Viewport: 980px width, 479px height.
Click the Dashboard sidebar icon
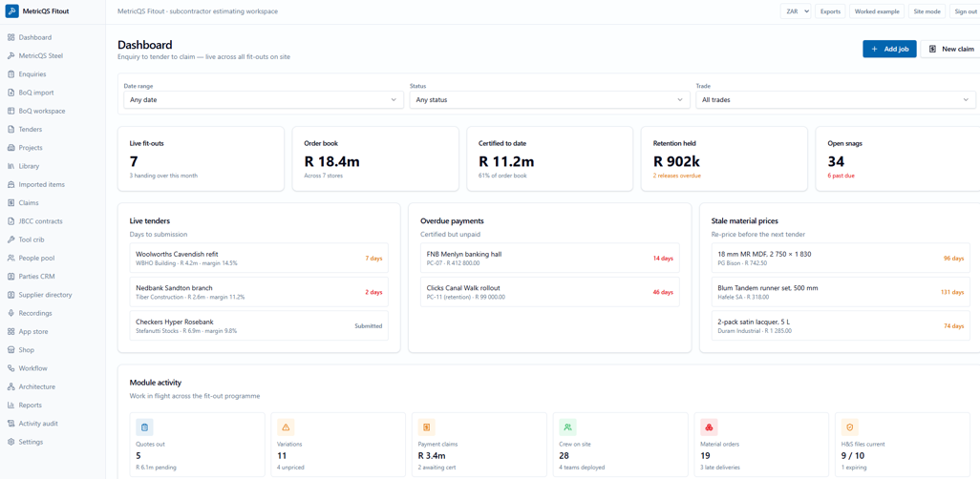tap(11, 37)
